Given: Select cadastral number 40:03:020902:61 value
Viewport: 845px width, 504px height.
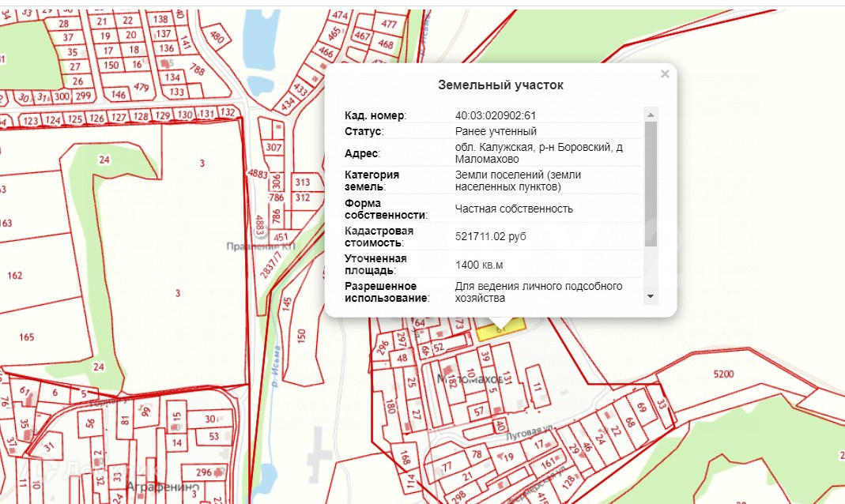Looking at the screenshot, I should click(x=496, y=116).
